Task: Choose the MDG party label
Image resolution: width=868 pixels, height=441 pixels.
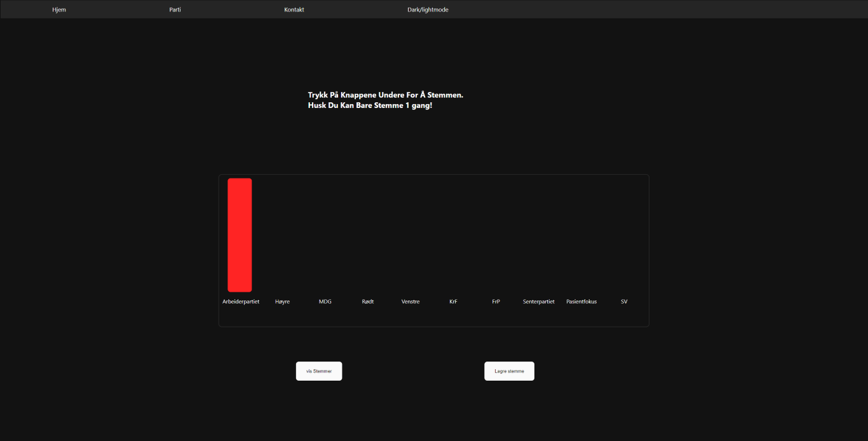Action: point(325,302)
